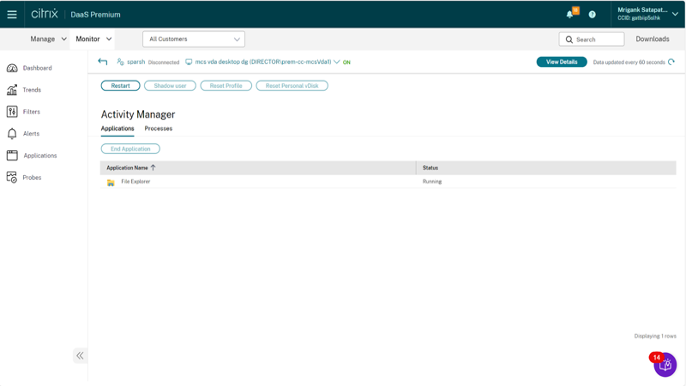The width and height of the screenshot is (686, 386).
Task: Click the Shadow user button
Action: tap(170, 86)
